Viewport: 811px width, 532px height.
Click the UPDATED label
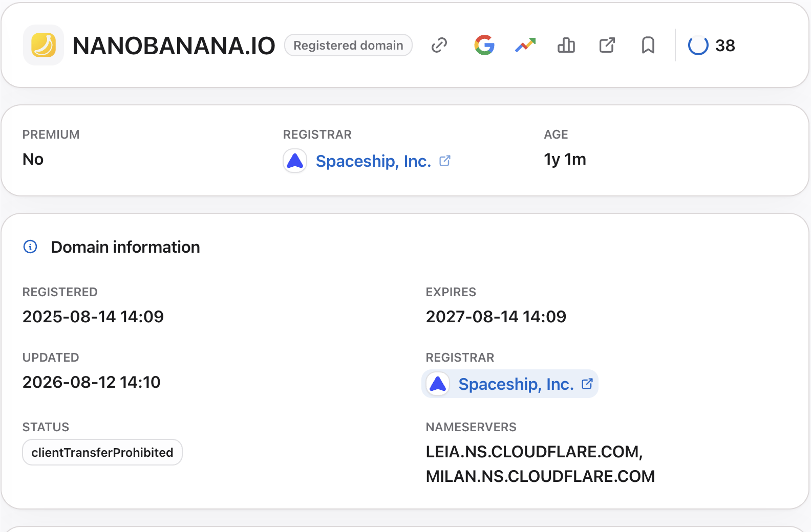click(x=51, y=358)
